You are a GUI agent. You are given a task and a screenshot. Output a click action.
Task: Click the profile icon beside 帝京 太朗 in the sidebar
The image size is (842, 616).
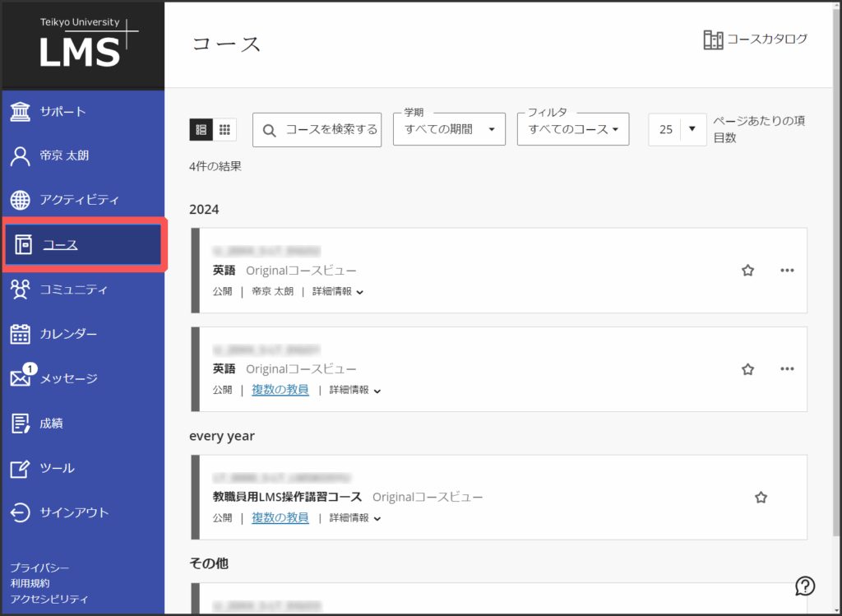click(x=20, y=156)
